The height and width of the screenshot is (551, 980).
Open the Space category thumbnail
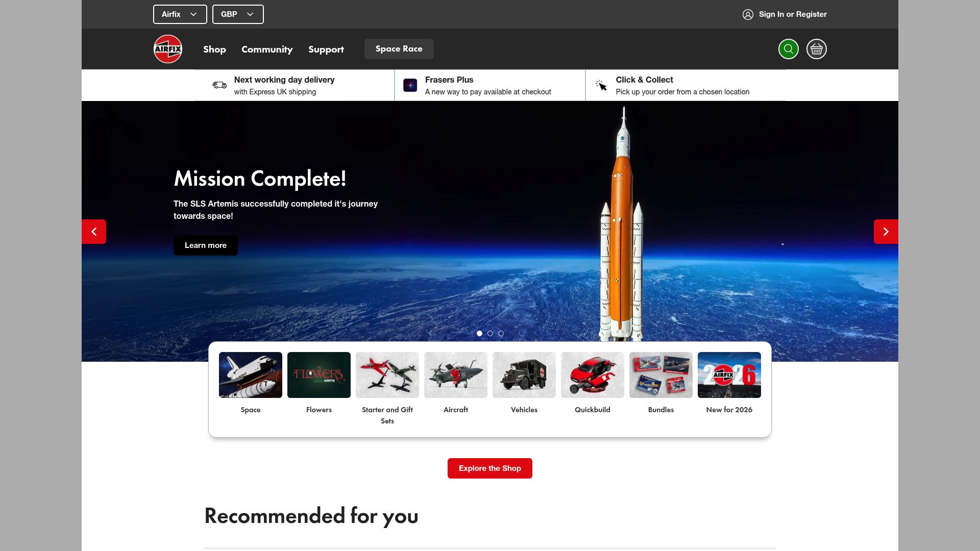(251, 375)
